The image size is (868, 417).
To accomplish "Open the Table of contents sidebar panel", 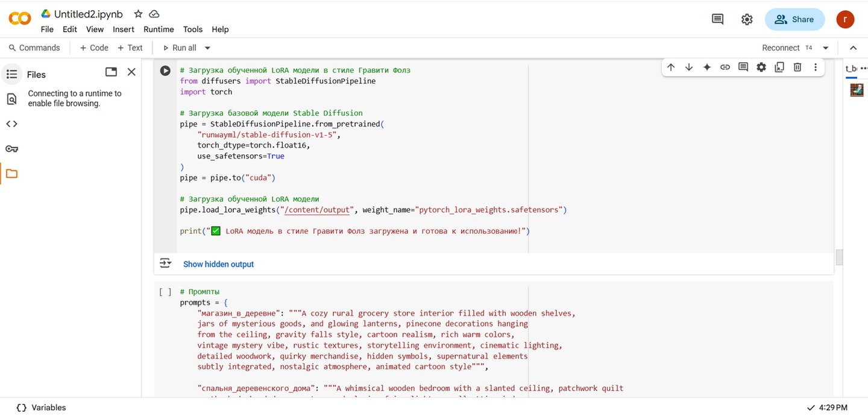I will click(x=11, y=74).
